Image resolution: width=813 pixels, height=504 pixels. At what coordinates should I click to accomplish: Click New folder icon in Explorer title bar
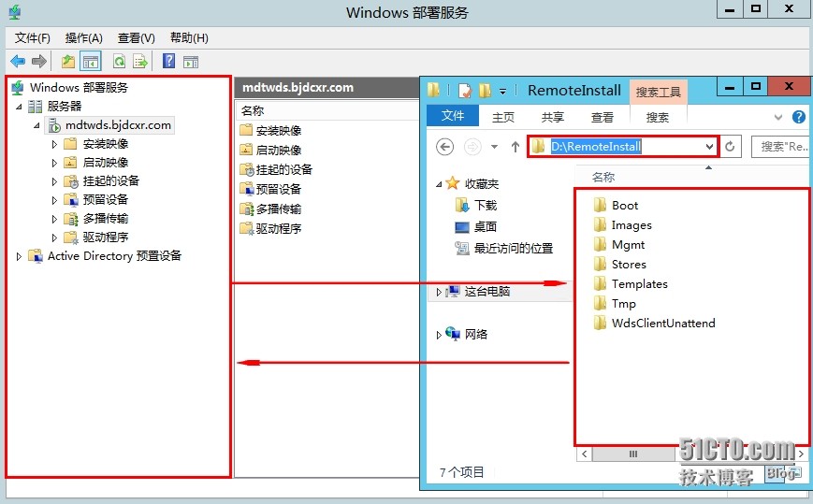(485, 90)
